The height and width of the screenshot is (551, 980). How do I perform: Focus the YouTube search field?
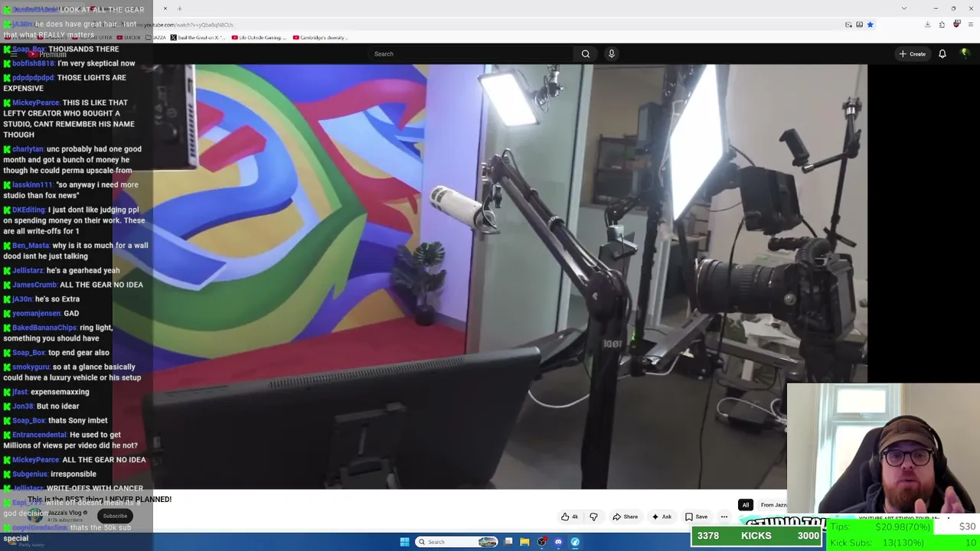point(471,54)
